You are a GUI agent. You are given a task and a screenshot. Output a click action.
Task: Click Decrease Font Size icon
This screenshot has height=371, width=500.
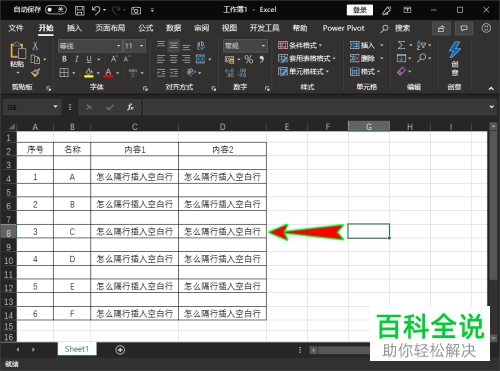127,59
